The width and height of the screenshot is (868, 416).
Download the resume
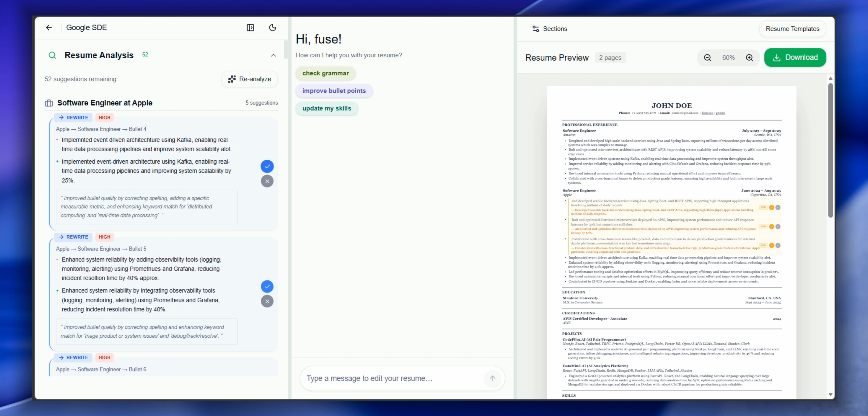click(x=795, y=58)
